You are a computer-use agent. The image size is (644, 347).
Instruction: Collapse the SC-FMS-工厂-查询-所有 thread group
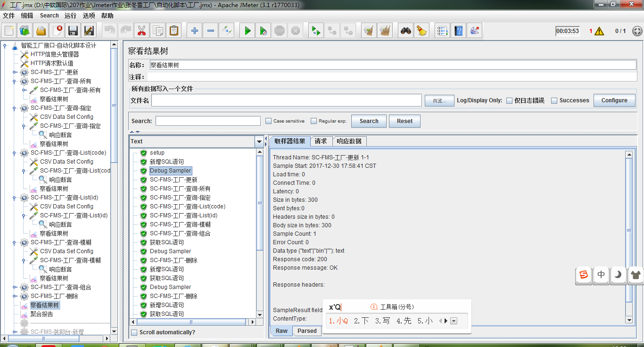click(15, 82)
